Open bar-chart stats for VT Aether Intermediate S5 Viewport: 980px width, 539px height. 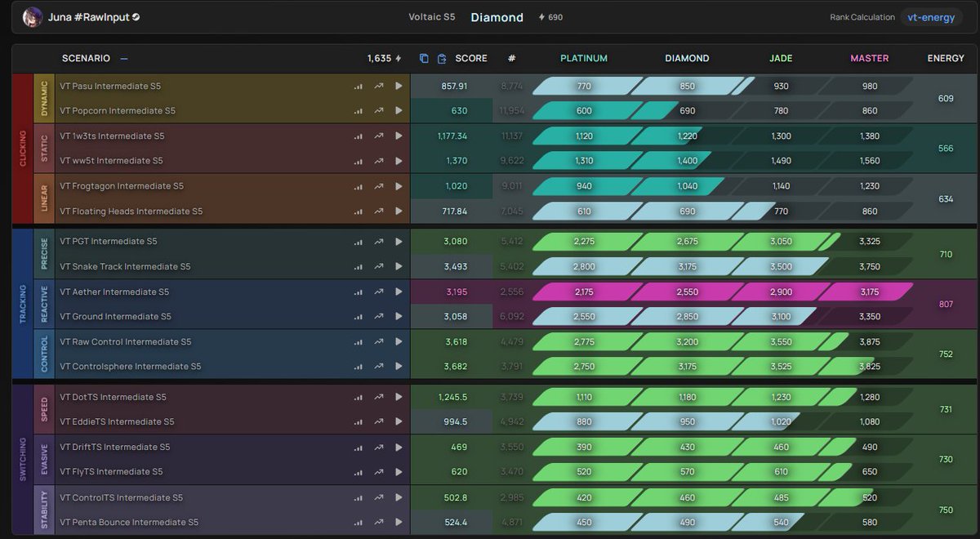coord(358,291)
